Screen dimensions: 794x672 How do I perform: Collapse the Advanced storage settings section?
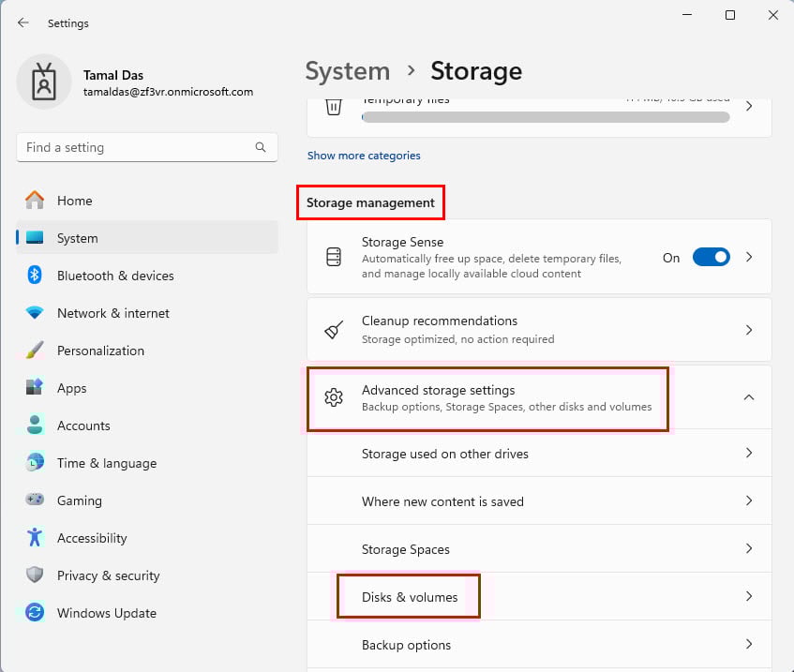click(x=748, y=397)
